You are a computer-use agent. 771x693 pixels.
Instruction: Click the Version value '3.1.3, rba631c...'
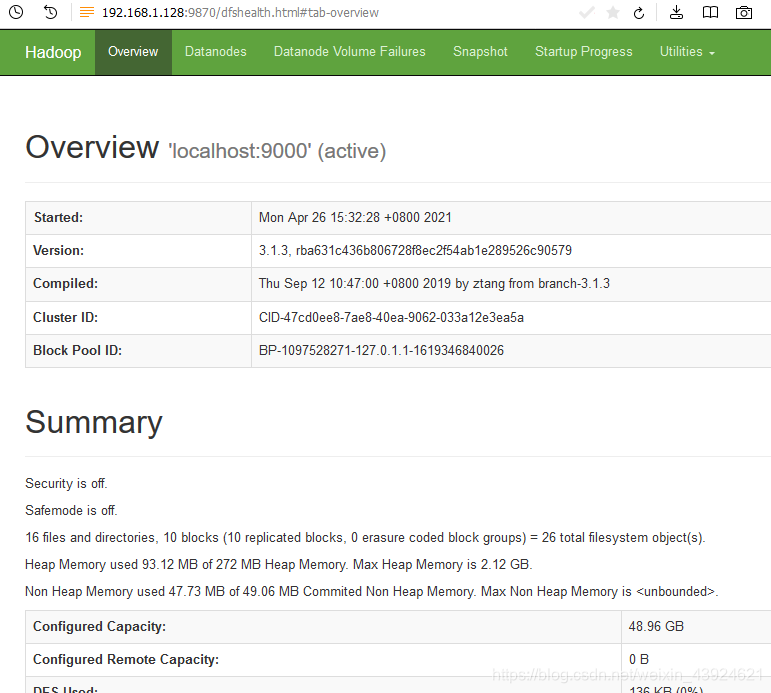[x=415, y=250]
